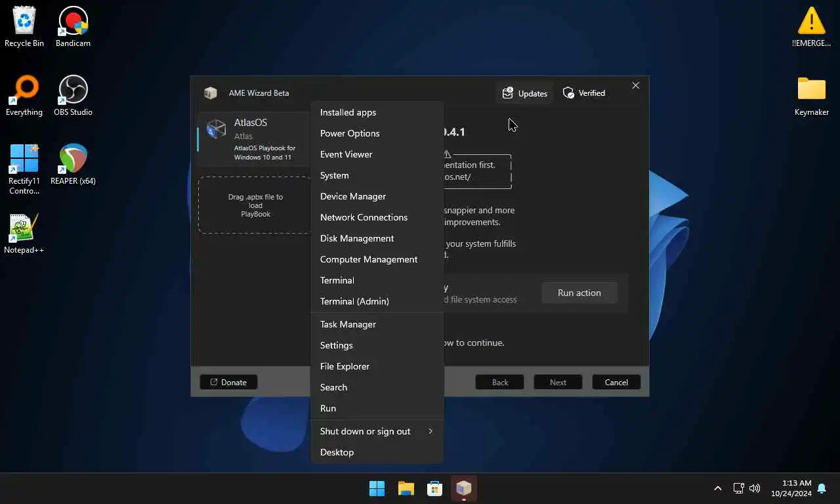Launch Terminal from the menu

pos(377,280)
